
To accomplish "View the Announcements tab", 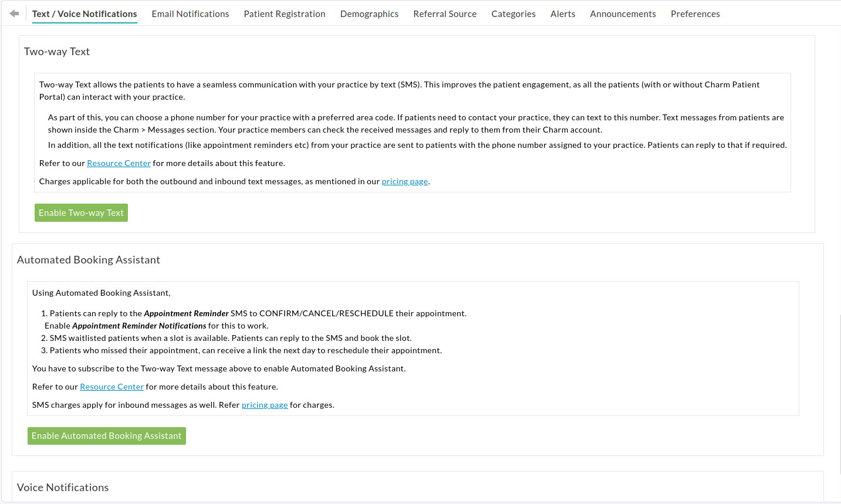I will point(623,13).
